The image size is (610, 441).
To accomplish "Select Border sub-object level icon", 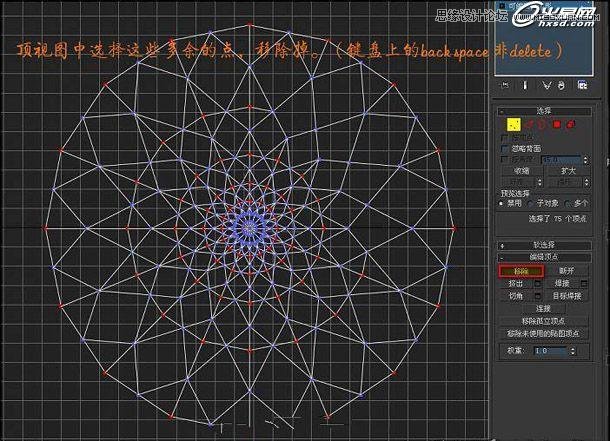I will 542,124.
